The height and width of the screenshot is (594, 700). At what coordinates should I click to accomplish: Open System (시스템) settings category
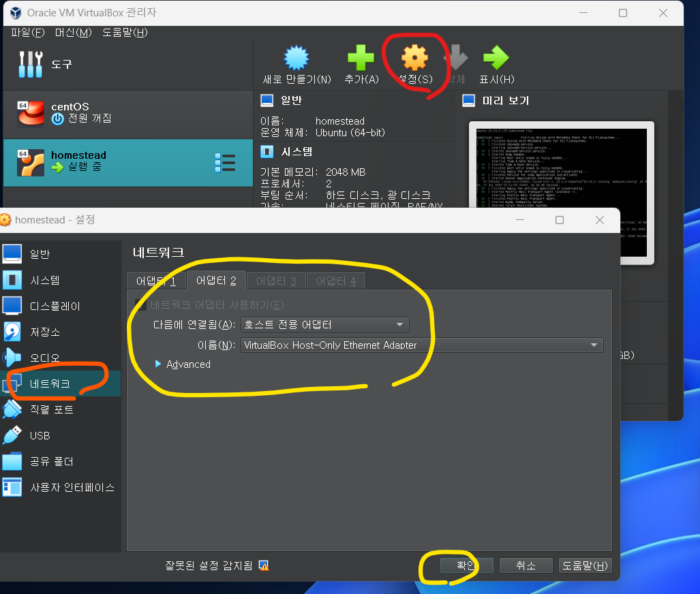click(60, 280)
